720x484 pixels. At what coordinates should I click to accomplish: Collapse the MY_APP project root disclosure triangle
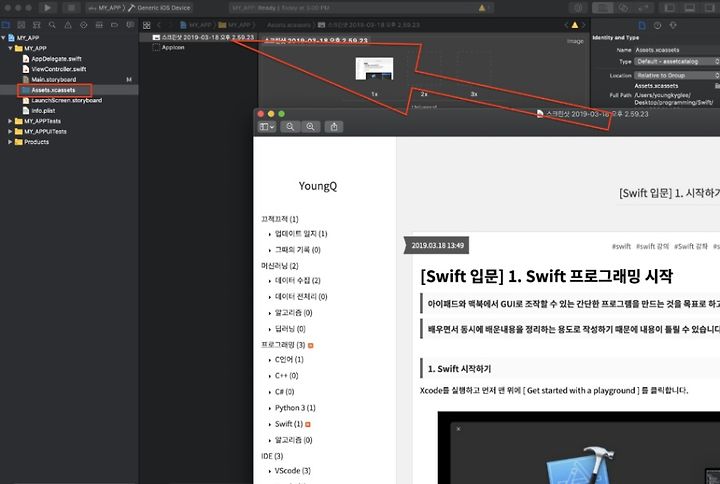point(4,38)
